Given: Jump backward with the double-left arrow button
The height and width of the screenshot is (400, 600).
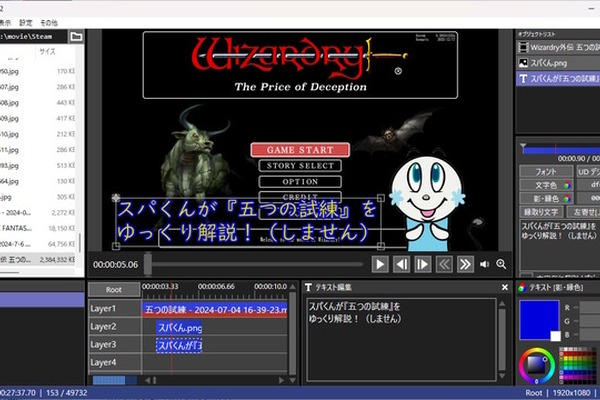Looking at the screenshot, I should point(444,264).
